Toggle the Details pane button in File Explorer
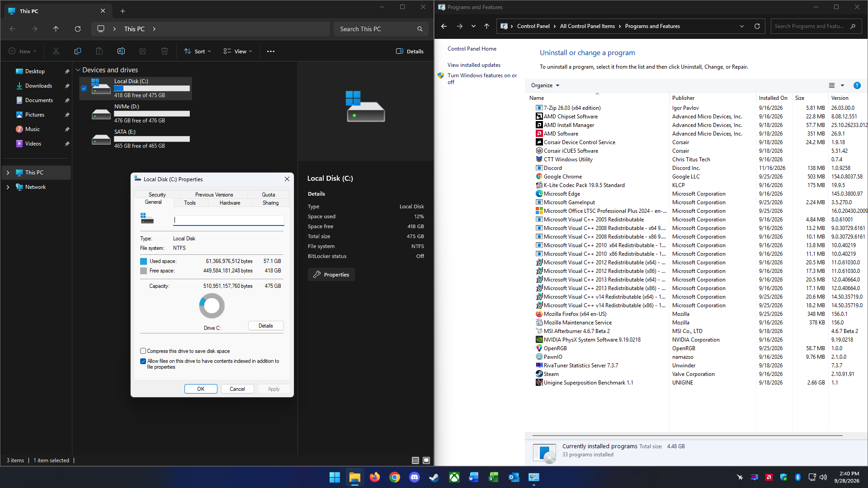Screen dimensions: 868x488 point(410,52)
